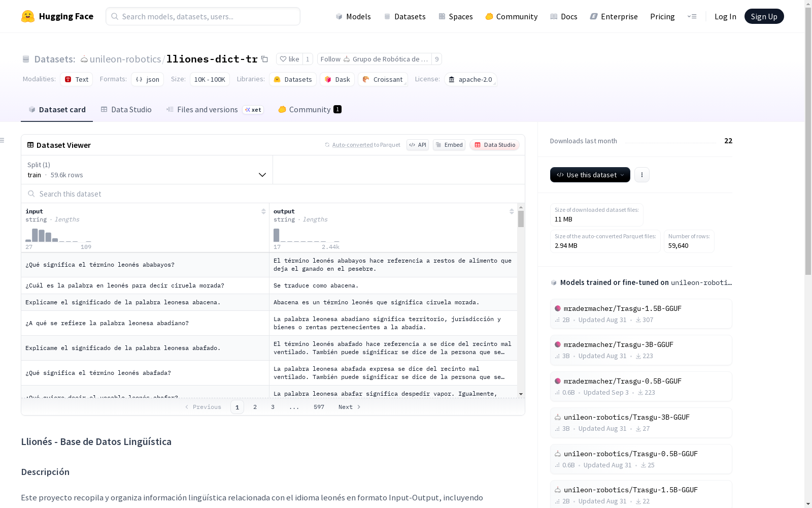Select cell 'Se traduce como abacena.'
Screen dimensions: 812x508
click(393, 285)
